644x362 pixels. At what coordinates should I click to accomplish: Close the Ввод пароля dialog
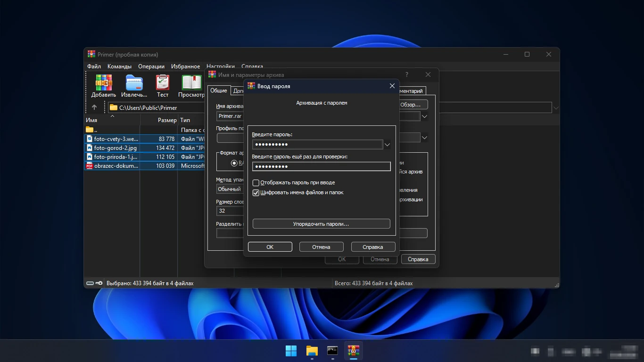(392, 86)
